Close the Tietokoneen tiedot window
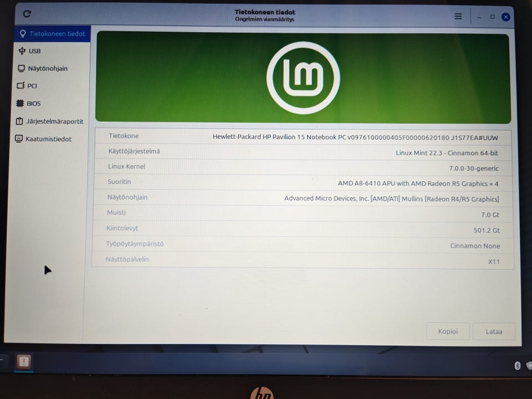The width and height of the screenshot is (532, 399). [x=505, y=17]
